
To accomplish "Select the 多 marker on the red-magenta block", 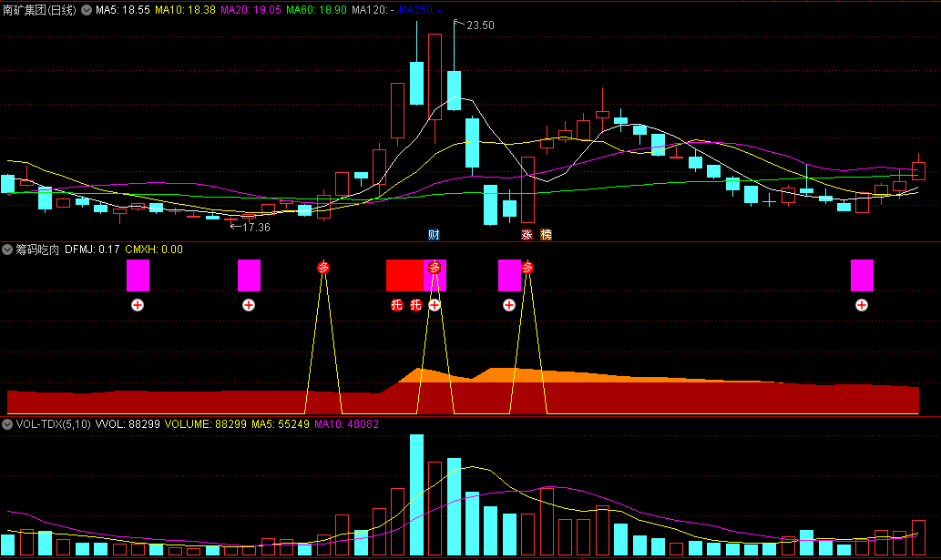I will (435, 268).
